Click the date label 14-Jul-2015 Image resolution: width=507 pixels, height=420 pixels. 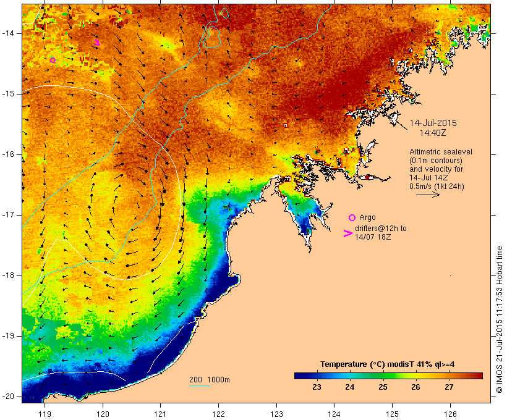point(433,123)
